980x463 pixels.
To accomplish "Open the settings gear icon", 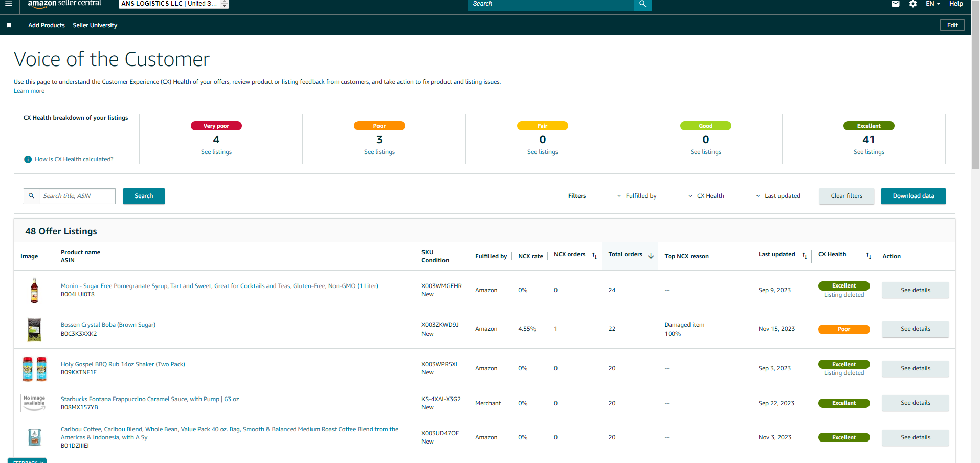I will coord(913,4).
